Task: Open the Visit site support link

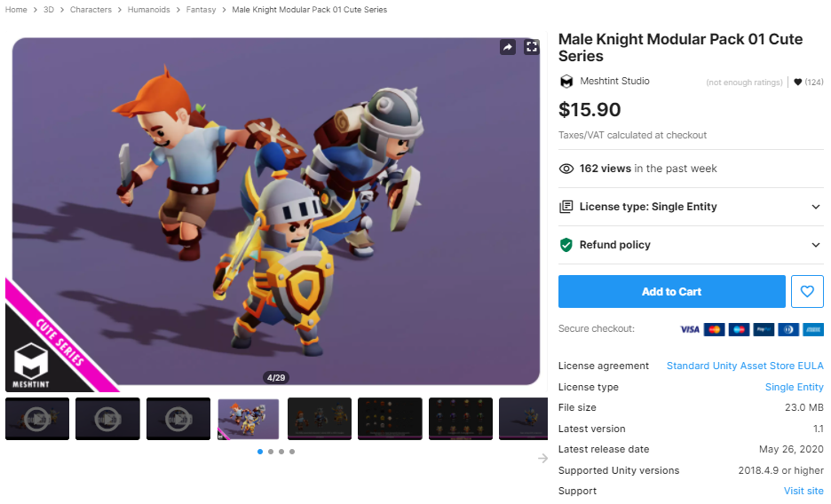Action: [803, 491]
